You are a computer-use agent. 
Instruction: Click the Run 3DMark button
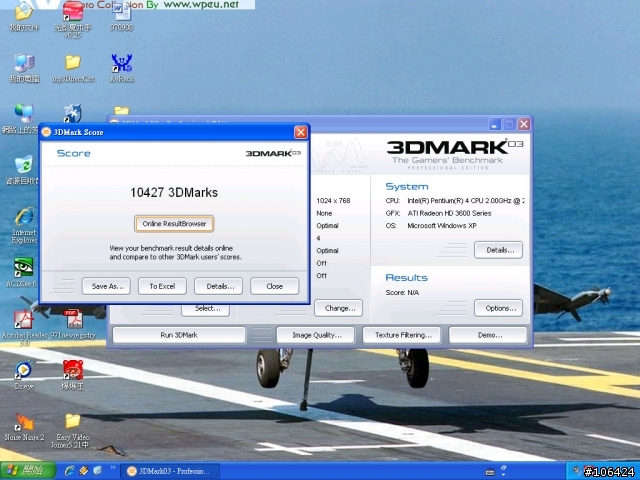pos(179,335)
